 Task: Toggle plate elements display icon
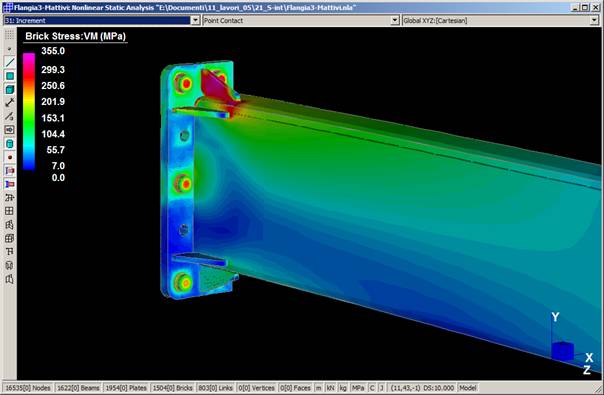click(x=10, y=76)
